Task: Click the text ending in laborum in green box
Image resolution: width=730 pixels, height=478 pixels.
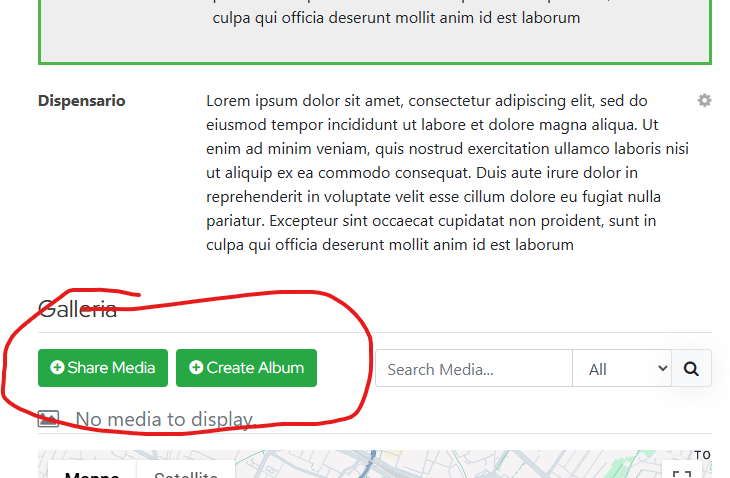Action: (x=395, y=18)
